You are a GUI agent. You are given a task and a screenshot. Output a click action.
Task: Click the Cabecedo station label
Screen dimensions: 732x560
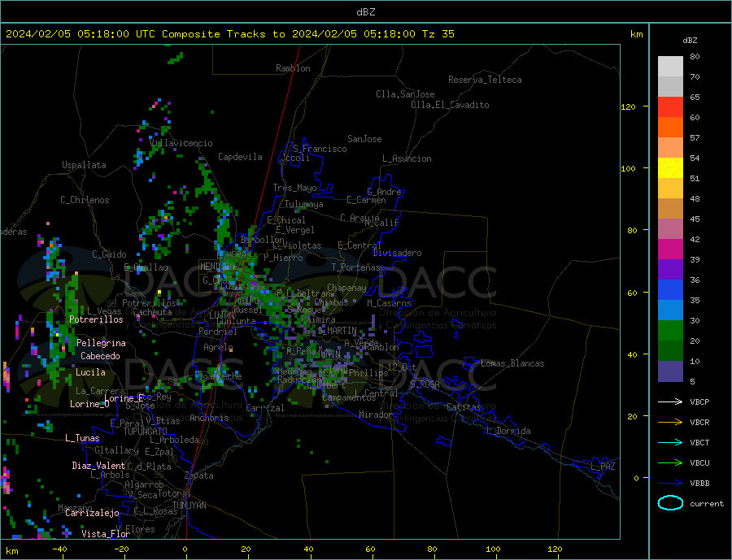(x=100, y=356)
